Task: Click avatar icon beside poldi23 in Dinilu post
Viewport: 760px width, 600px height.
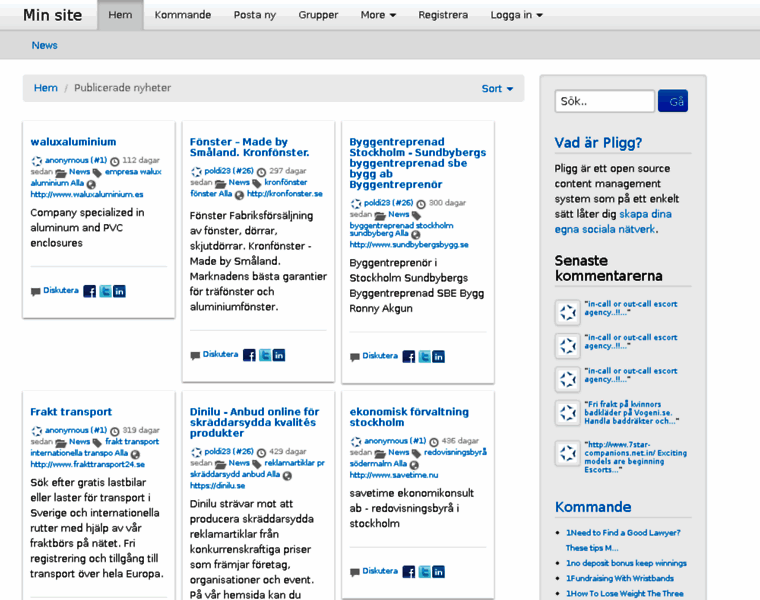Action: pyautogui.click(x=196, y=452)
